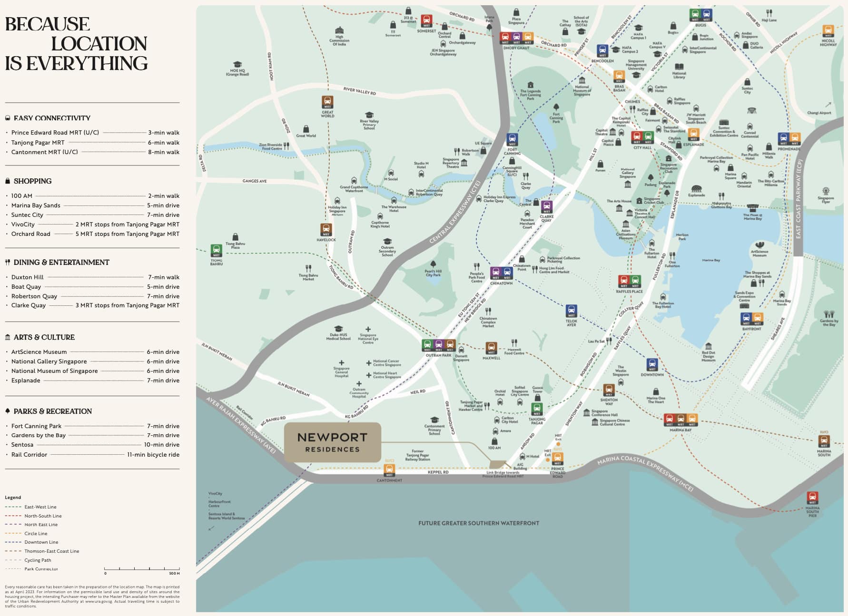Image resolution: width=848 pixels, height=616 pixels.
Task: Click the Tiong Bahru Market dining icon
Action: pyautogui.click(x=308, y=269)
